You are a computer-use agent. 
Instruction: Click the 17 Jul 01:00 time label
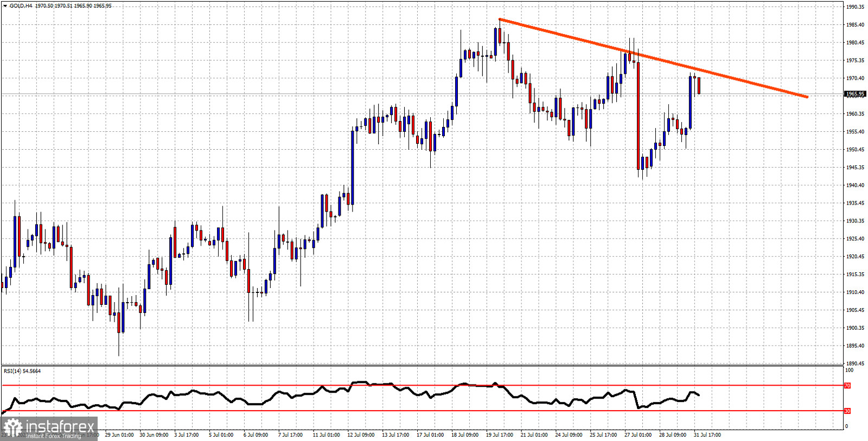pyautogui.click(x=431, y=435)
